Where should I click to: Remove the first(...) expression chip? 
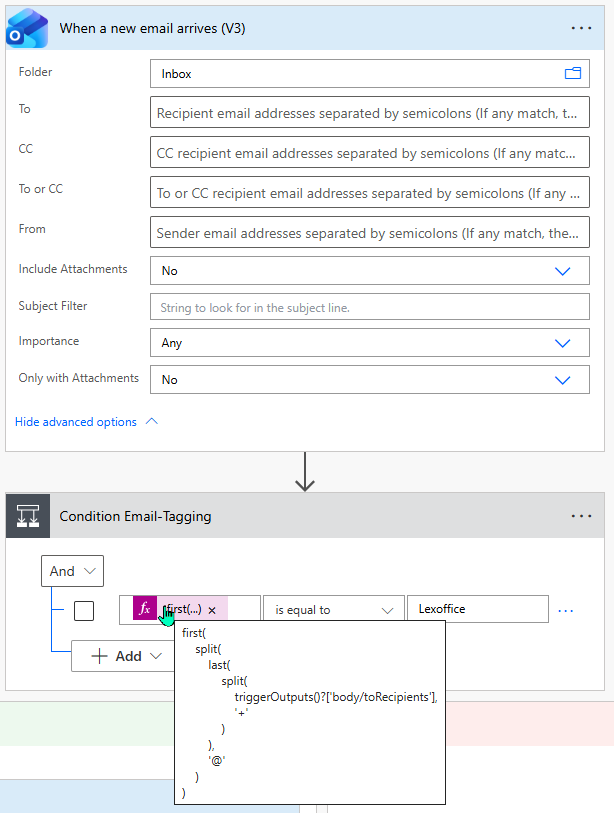(x=212, y=608)
